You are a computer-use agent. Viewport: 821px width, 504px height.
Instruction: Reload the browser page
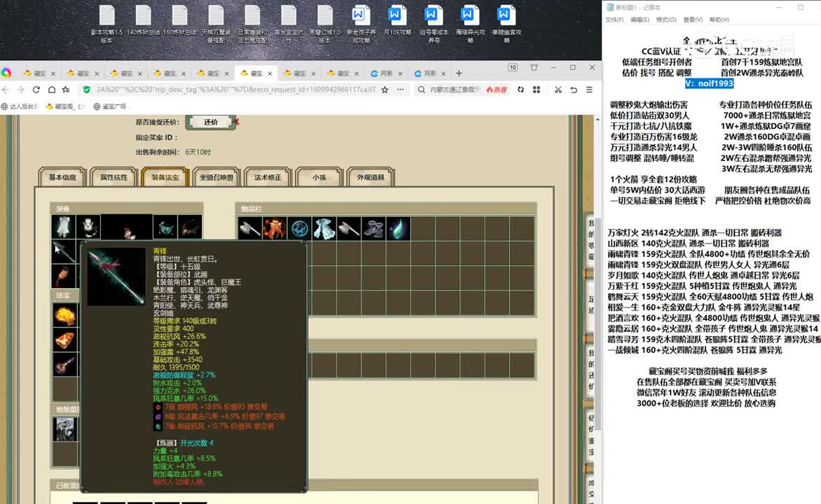pyautogui.click(x=36, y=90)
